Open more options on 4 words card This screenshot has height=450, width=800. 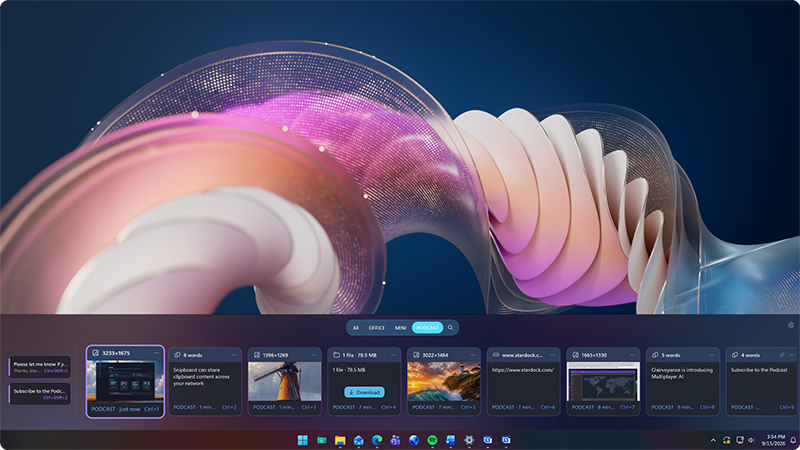click(x=792, y=355)
